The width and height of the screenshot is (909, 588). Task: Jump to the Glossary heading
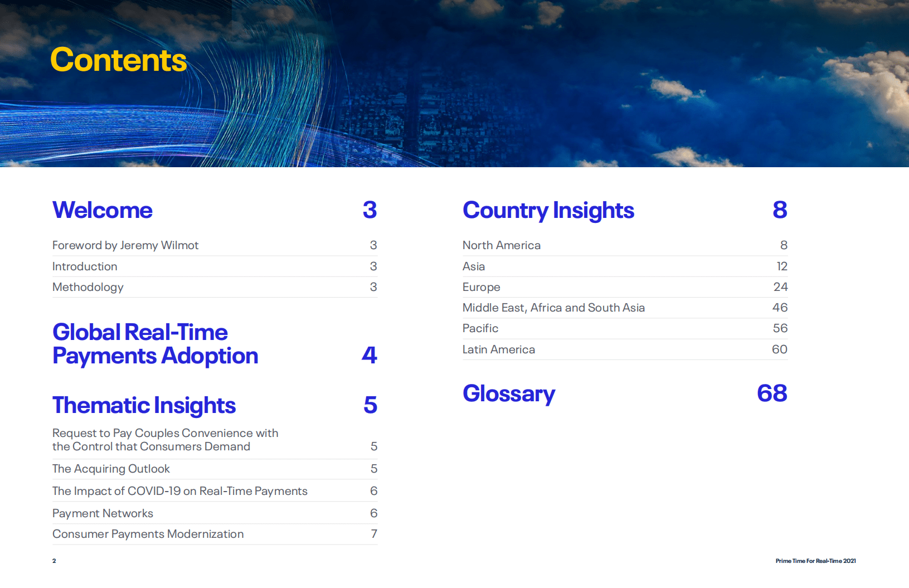[x=508, y=393]
